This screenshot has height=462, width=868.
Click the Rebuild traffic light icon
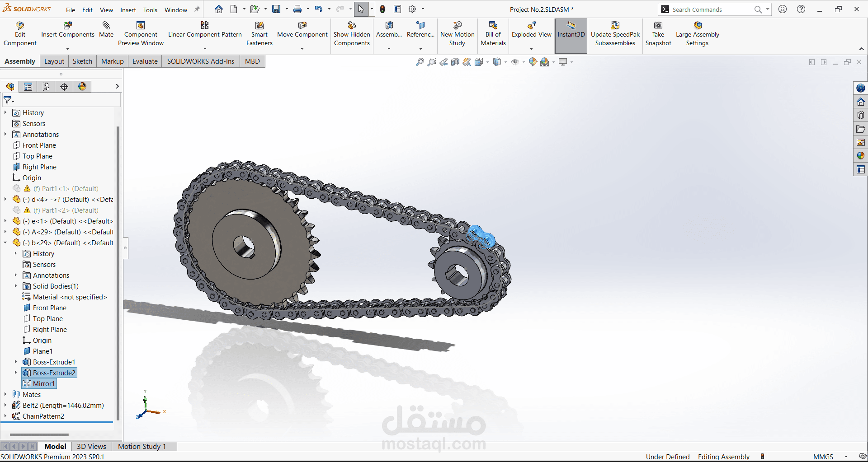tap(382, 9)
